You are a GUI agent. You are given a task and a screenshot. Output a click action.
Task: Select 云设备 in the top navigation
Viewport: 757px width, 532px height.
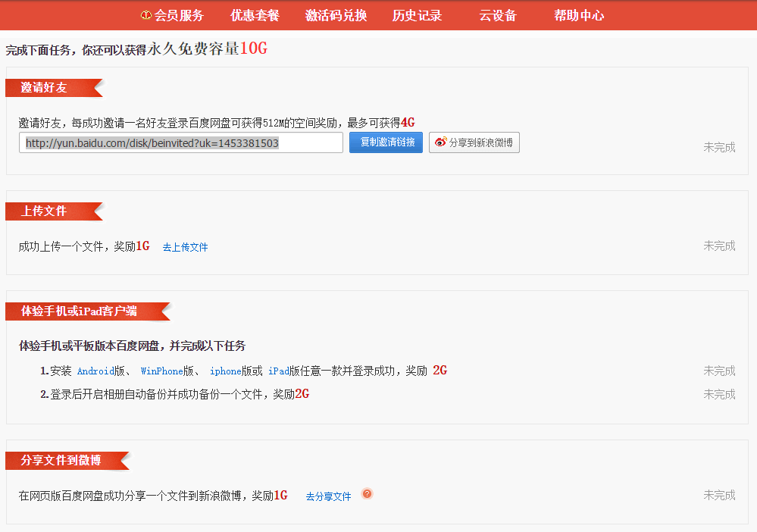498,16
